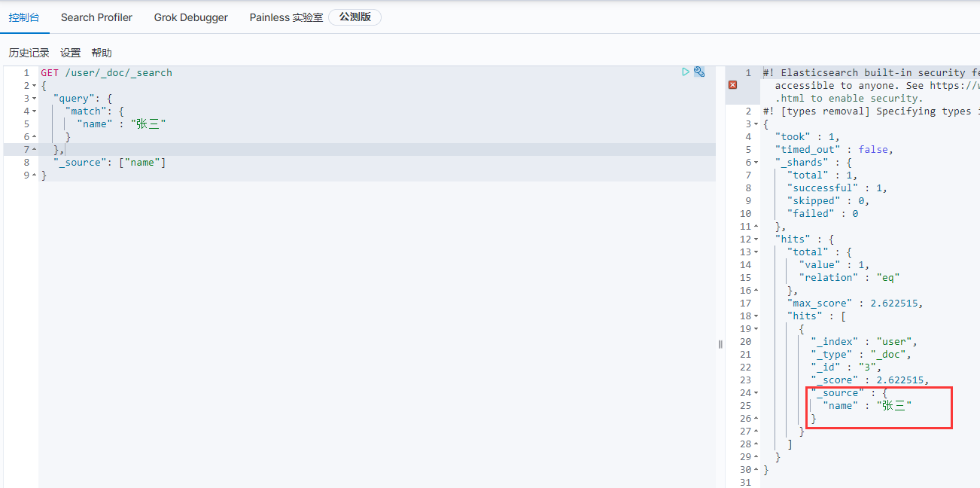Collapse the "_shards" object in response
This screenshot has height=488, width=980.
(x=756, y=163)
